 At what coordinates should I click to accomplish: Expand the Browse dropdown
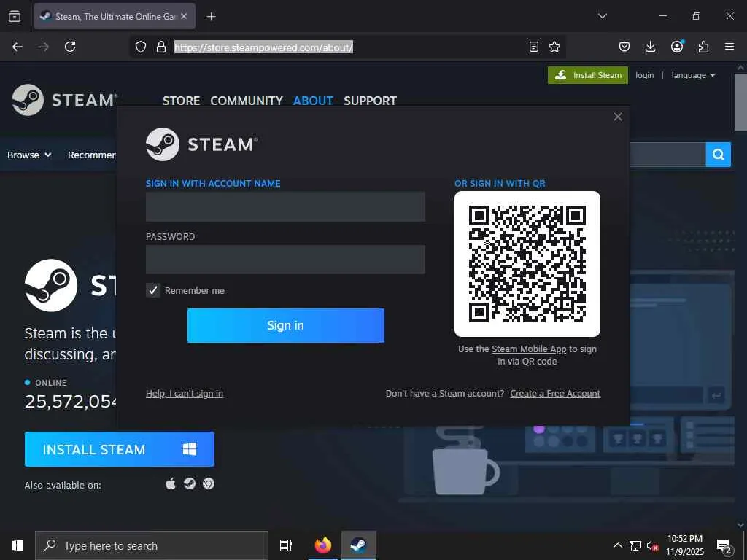tap(29, 155)
